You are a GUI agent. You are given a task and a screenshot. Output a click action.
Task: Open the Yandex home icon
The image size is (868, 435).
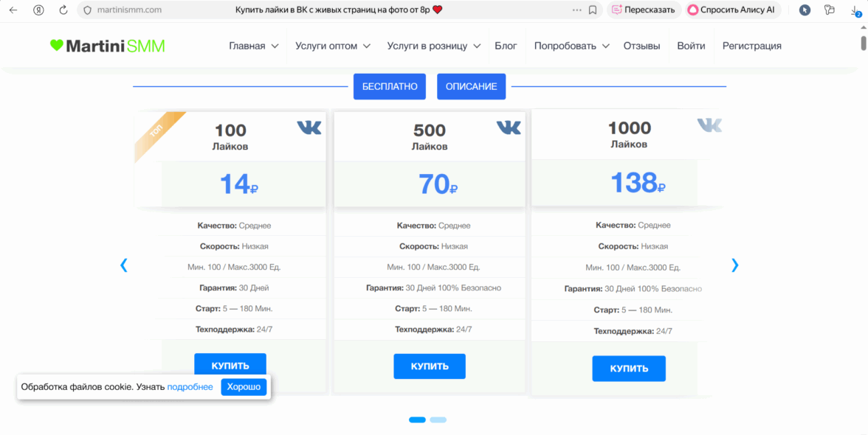(x=38, y=10)
